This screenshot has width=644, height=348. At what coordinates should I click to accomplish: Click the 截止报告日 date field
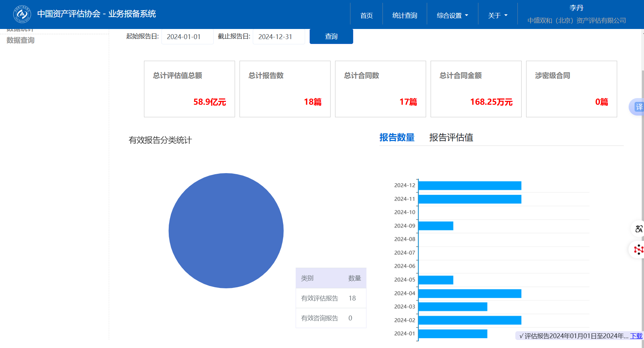click(279, 37)
